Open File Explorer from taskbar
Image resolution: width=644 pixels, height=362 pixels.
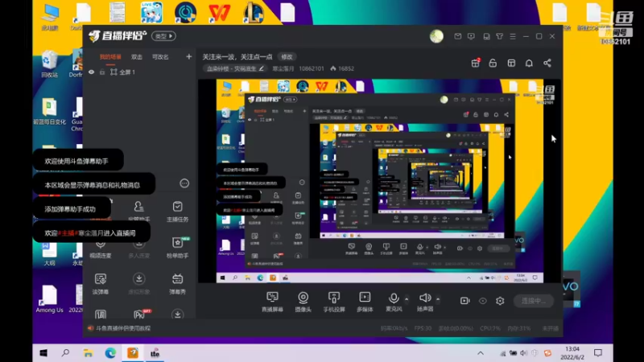pos(88,353)
